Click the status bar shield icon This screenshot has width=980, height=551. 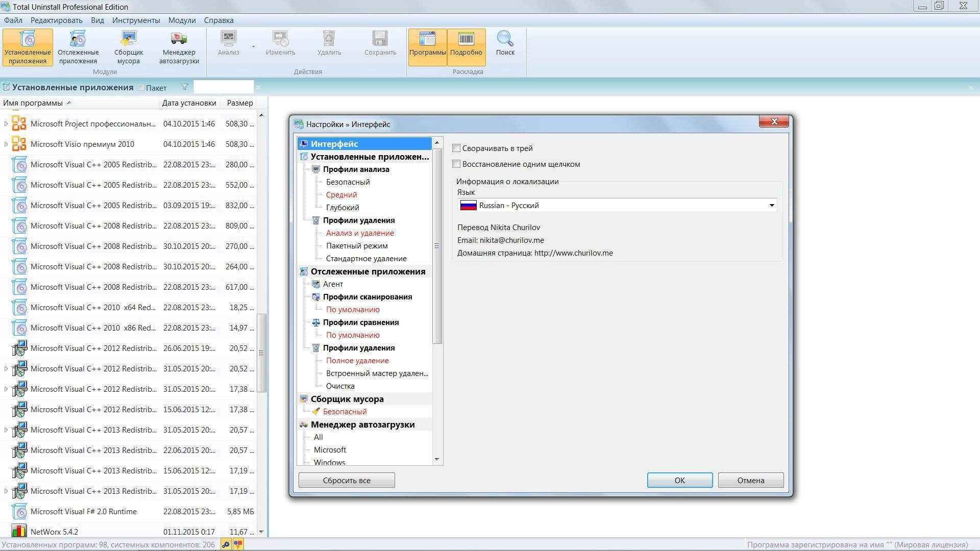point(238,544)
